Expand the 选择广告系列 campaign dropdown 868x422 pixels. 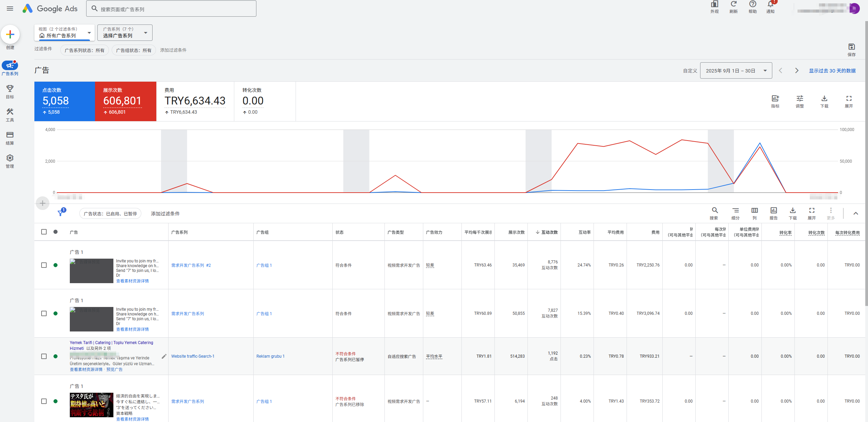(x=125, y=33)
